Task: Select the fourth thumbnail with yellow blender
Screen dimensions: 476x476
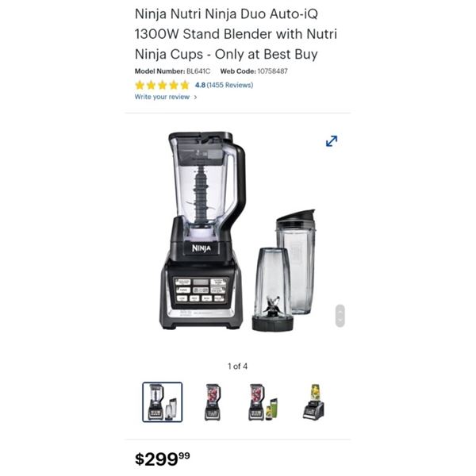Action: [313, 402]
